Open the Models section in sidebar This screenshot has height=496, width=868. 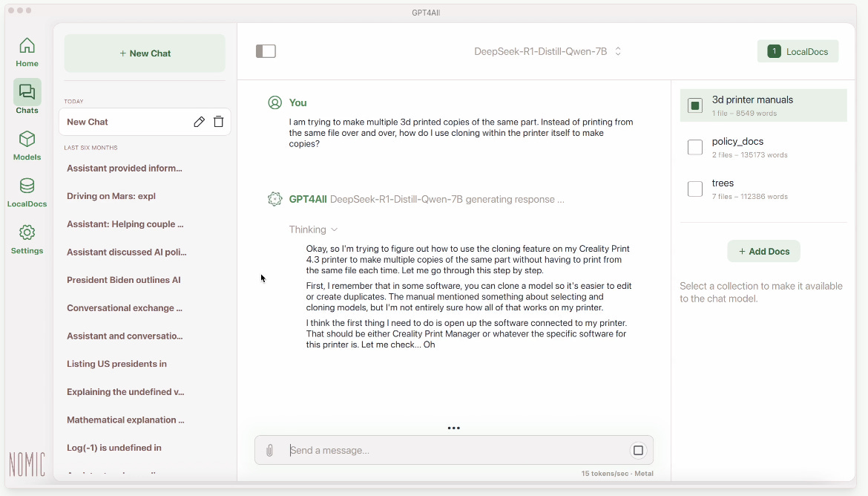tap(27, 146)
